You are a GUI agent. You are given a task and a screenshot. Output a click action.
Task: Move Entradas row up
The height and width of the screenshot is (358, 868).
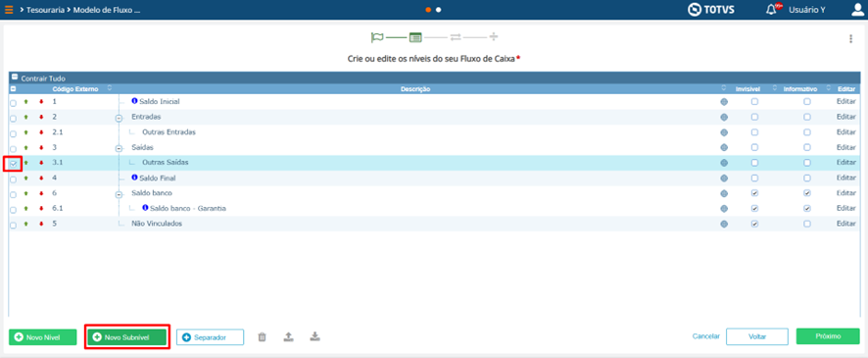25,118
